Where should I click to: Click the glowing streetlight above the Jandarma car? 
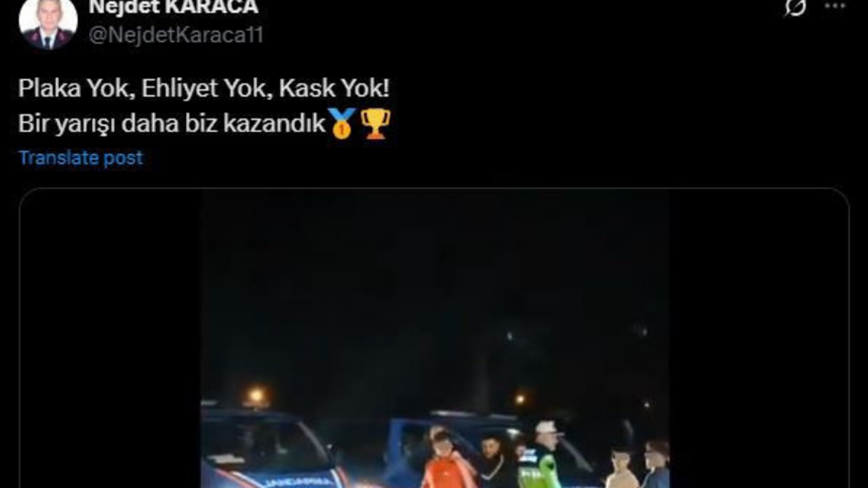click(256, 395)
